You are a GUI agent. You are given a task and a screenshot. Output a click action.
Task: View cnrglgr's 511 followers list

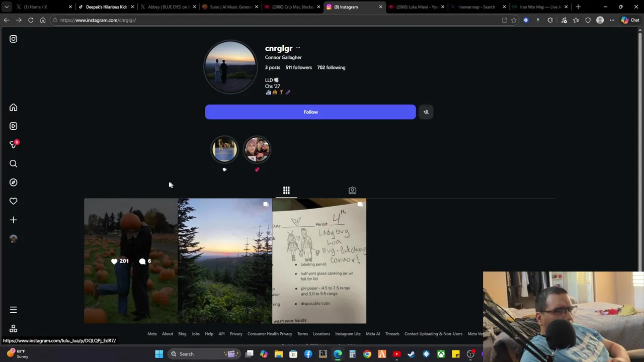click(x=298, y=67)
